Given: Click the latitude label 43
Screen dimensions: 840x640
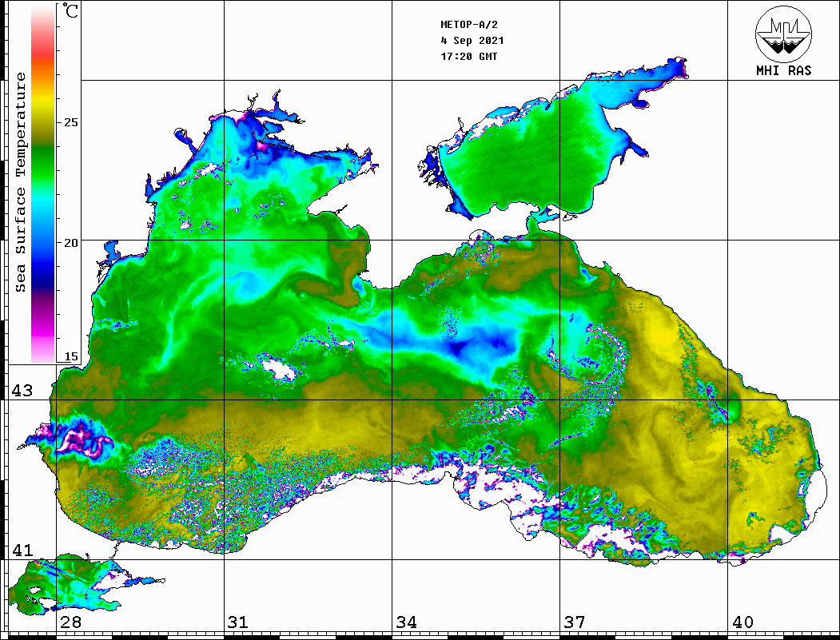Looking at the screenshot, I should (22, 391).
